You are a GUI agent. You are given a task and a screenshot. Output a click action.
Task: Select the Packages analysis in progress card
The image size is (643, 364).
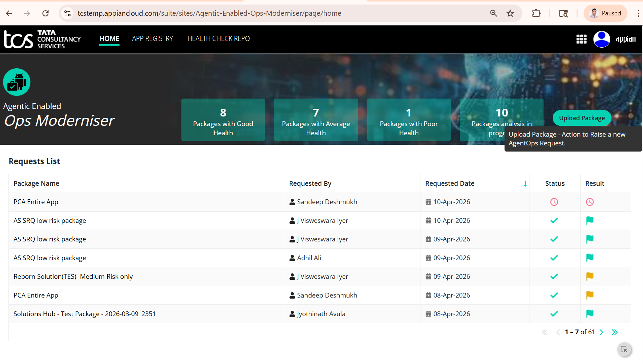(502, 120)
